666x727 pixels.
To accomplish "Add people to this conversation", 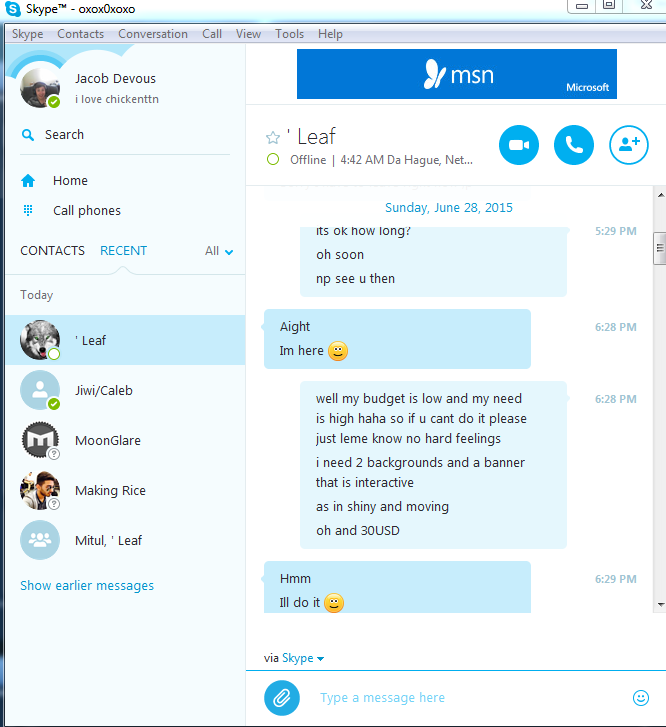I will click(628, 145).
